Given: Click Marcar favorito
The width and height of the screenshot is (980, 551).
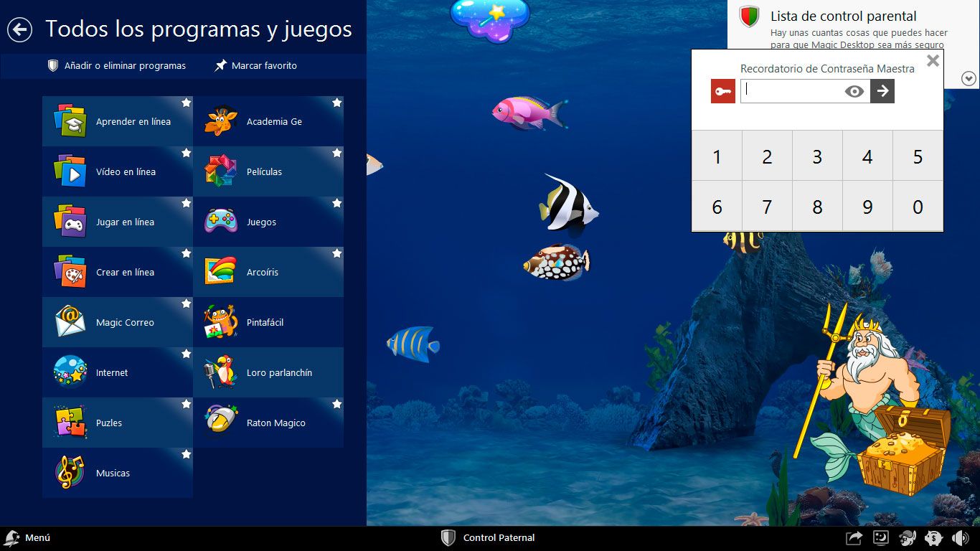Looking at the screenshot, I should coord(256,66).
